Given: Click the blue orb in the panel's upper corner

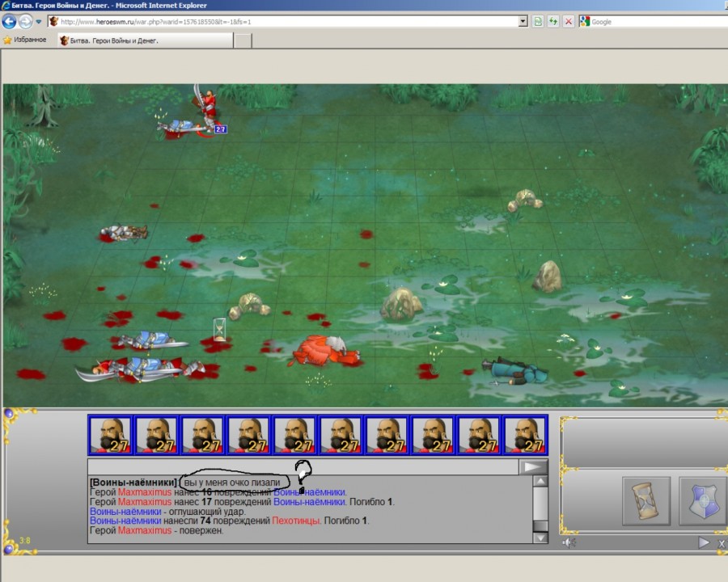Looking at the screenshot, I should [8, 413].
